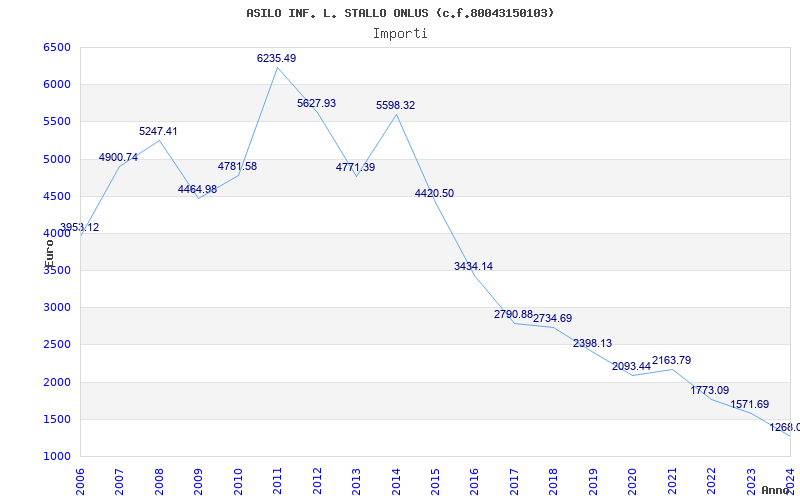Viewport: 800px width, 500px height.
Task: Click the x-axis year 2007
Action: point(119,481)
